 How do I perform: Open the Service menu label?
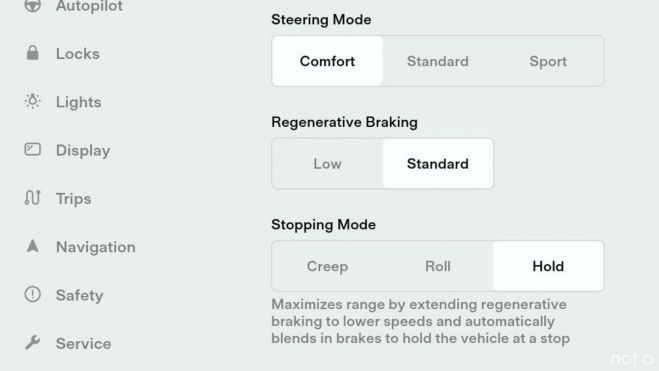tap(84, 344)
